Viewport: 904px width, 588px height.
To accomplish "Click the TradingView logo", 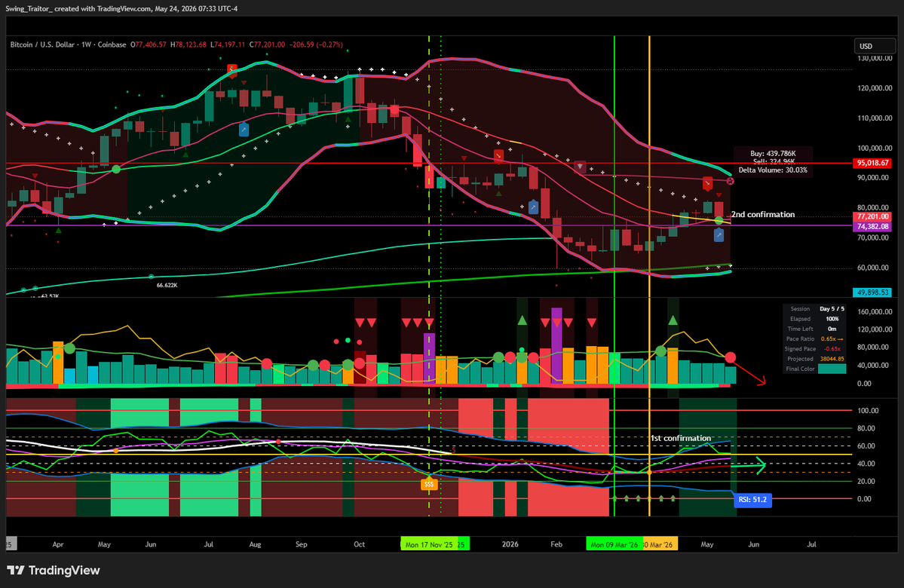I will coord(53,570).
